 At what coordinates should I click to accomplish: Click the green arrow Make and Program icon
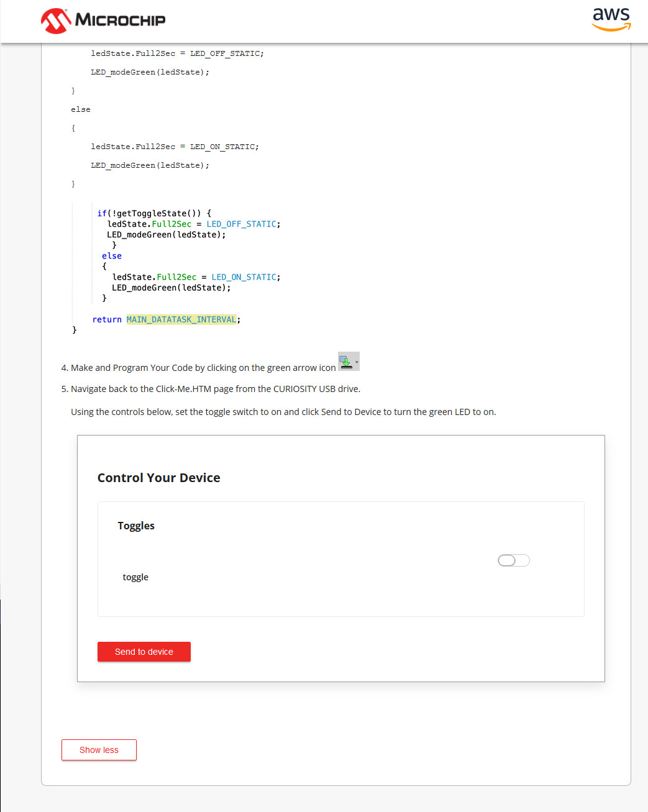(345, 362)
